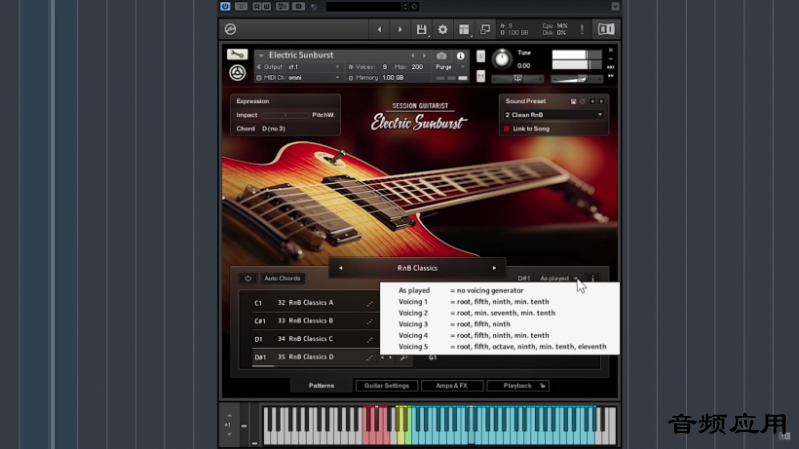Click the Kontakt logo icon

(230, 29)
